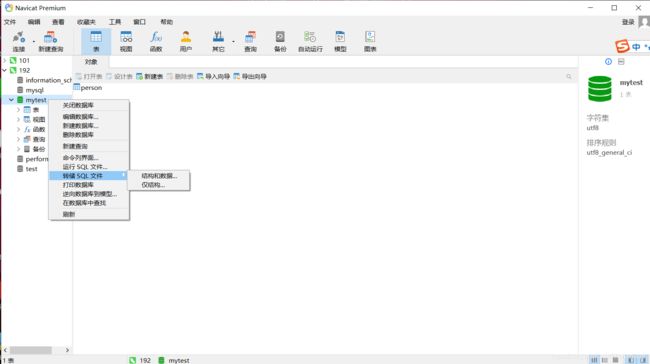Choose 打印数据库 in the context menu

click(x=89, y=185)
